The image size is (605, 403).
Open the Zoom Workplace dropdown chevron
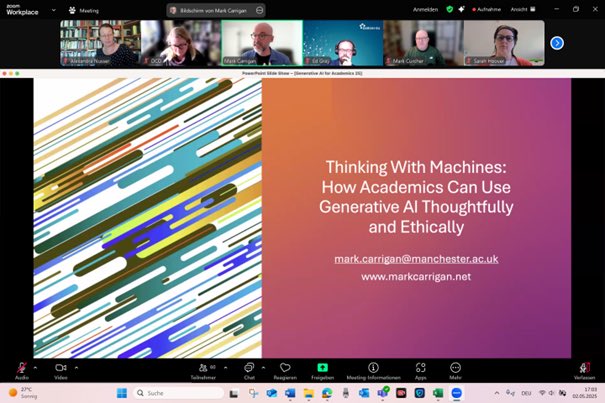(54, 10)
